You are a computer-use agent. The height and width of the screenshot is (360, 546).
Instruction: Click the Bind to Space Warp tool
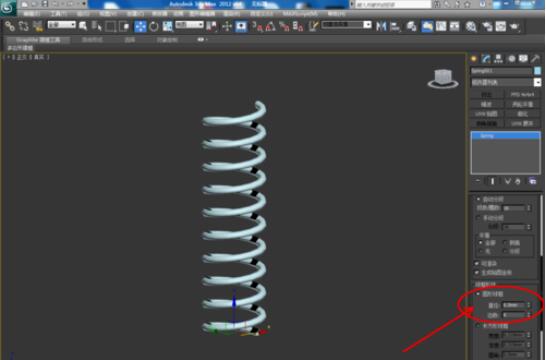click(38, 26)
